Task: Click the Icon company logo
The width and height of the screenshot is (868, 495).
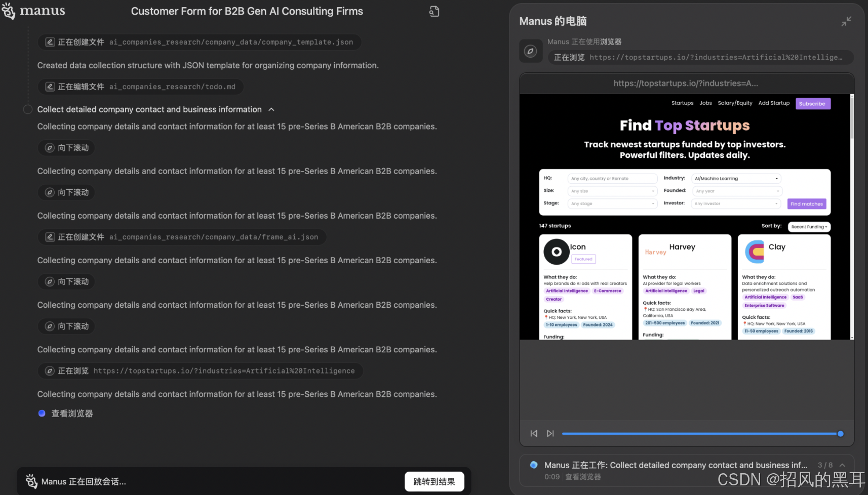Action: [x=556, y=252]
